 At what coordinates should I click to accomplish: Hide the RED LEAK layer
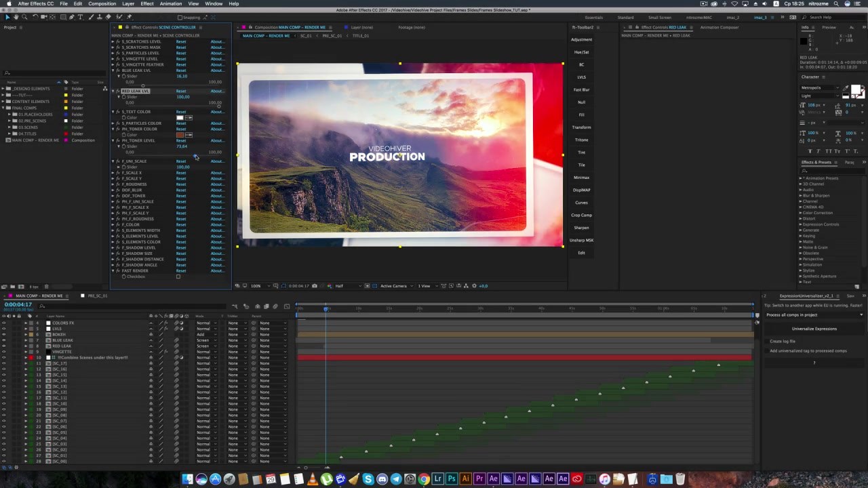pos(3,346)
